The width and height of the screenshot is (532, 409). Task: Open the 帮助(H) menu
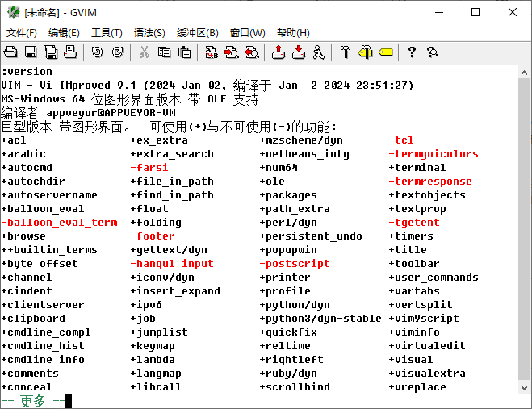click(x=293, y=33)
